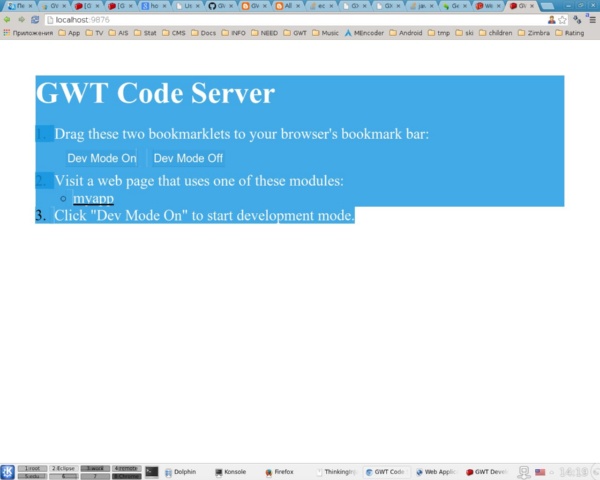This screenshot has height=480, width=600.
Task: Click the browser back arrow
Action: [8, 19]
